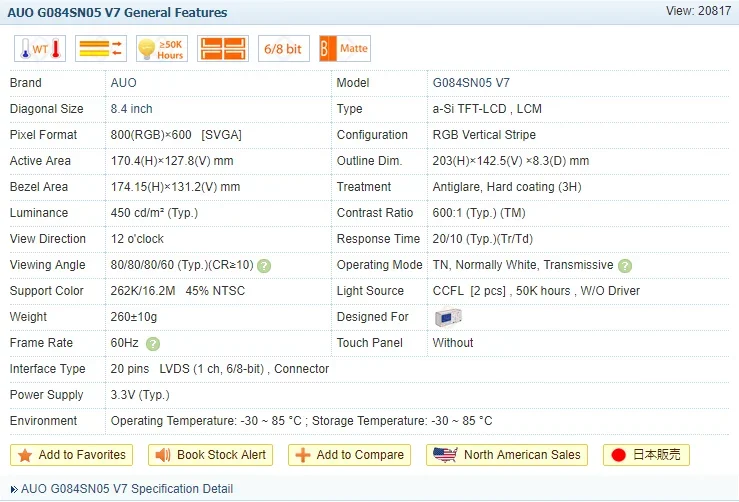Open the 日本販売 Japan sales button
The image size is (739, 502).
pyautogui.click(x=646, y=455)
